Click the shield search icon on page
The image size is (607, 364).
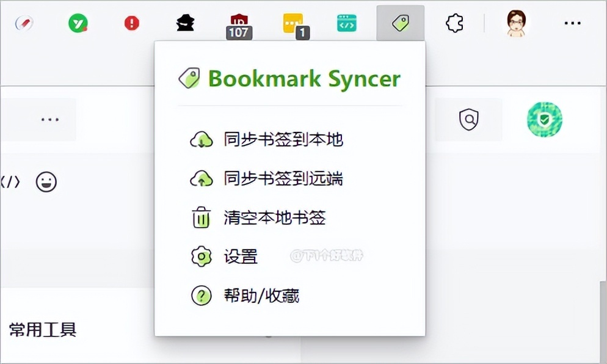(x=469, y=119)
